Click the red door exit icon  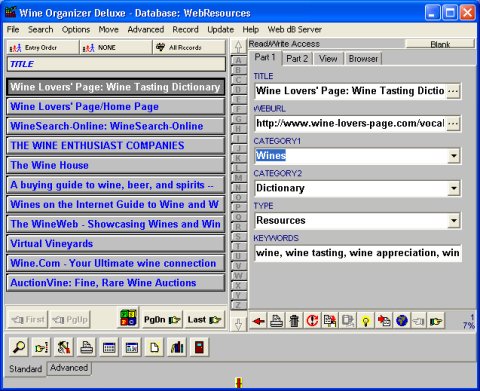pyautogui.click(x=199, y=347)
